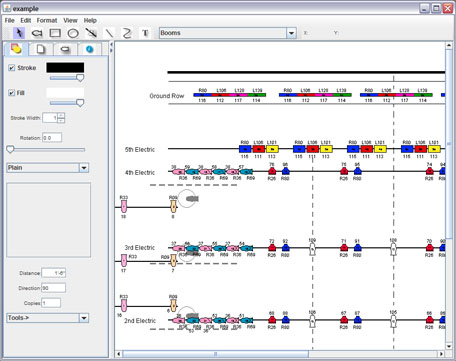Open the View menu
Image resolution: width=456 pixels, height=361 pixels.
[x=70, y=20]
